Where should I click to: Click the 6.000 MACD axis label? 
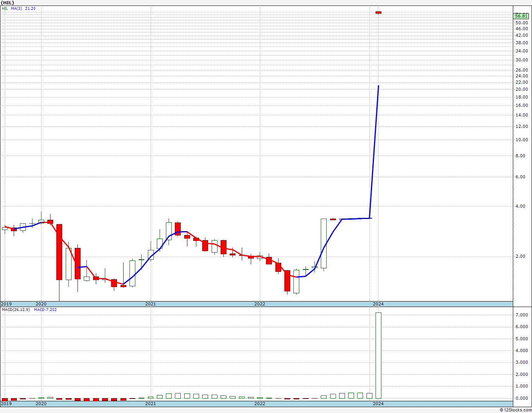521,327
